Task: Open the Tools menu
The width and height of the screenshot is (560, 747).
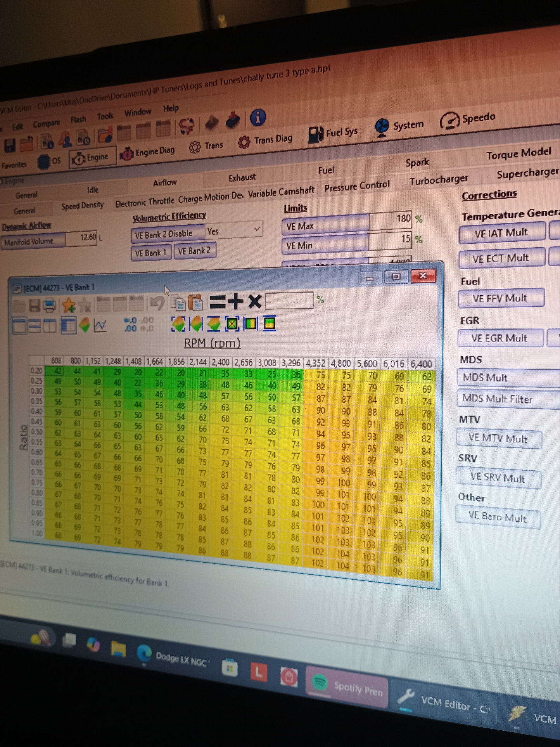Action: pos(105,116)
